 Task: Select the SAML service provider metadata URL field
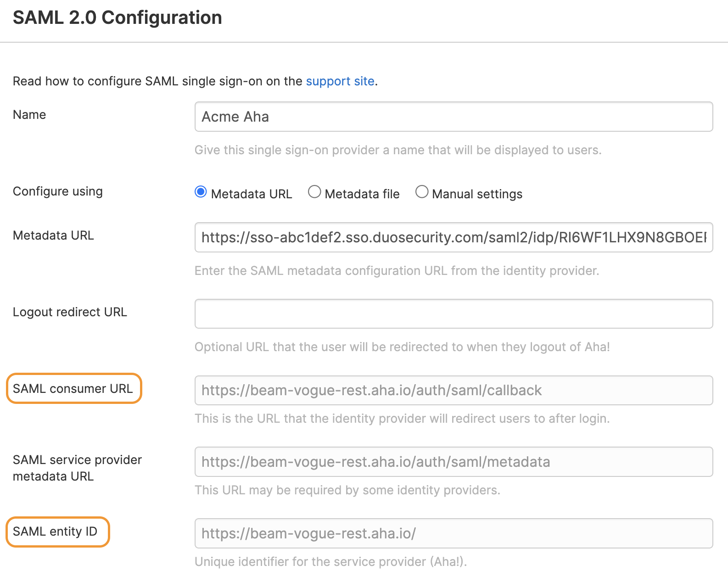454,462
